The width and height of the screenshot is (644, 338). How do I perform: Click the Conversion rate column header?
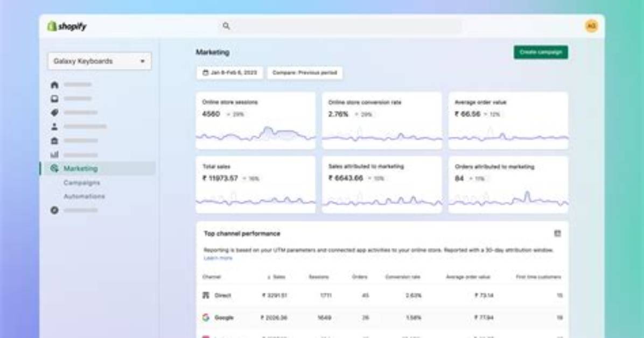click(403, 277)
